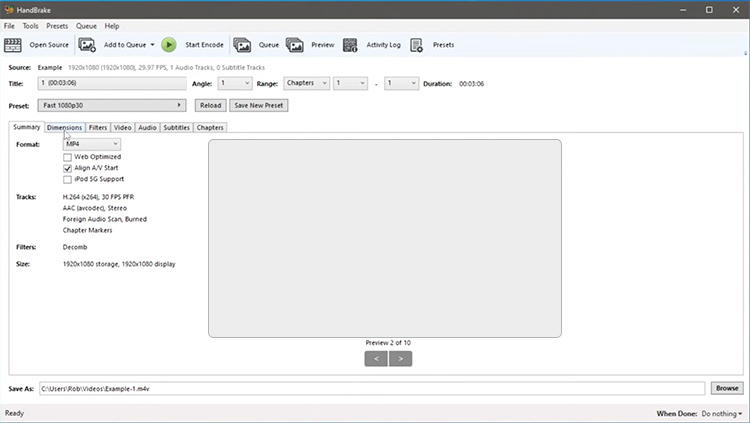Click the Add to Queue label
This screenshot has height=423, width=750.
125,45
